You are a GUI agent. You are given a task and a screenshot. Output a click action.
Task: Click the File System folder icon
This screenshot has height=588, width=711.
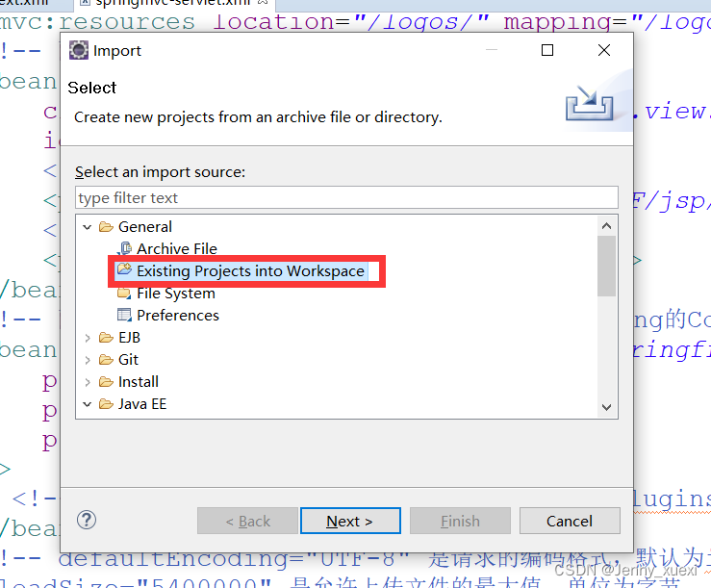124,294
